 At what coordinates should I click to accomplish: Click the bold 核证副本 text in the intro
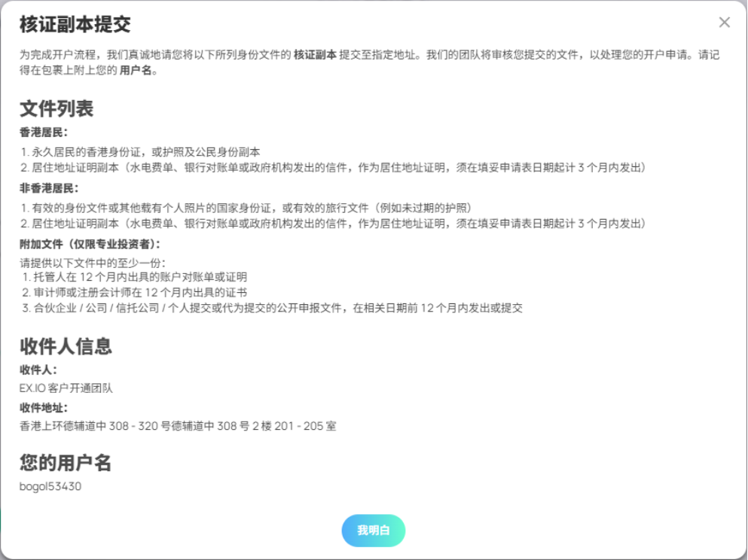[315, 55]
